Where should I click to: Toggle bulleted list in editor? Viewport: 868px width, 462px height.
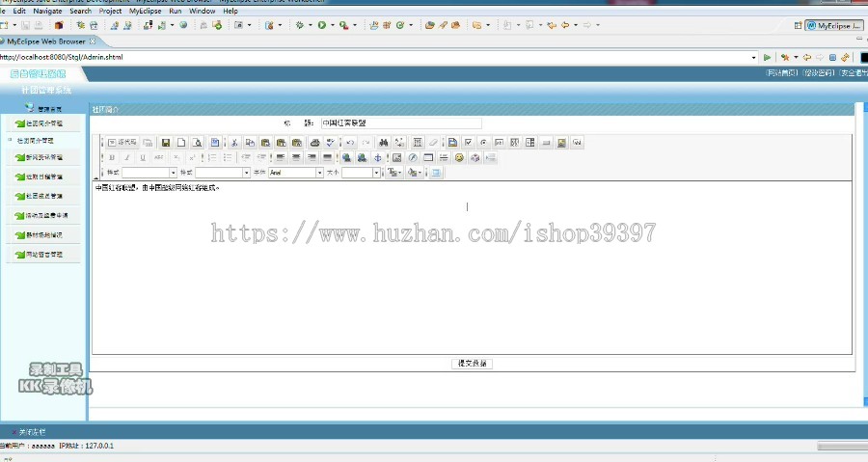coord(228,157)
